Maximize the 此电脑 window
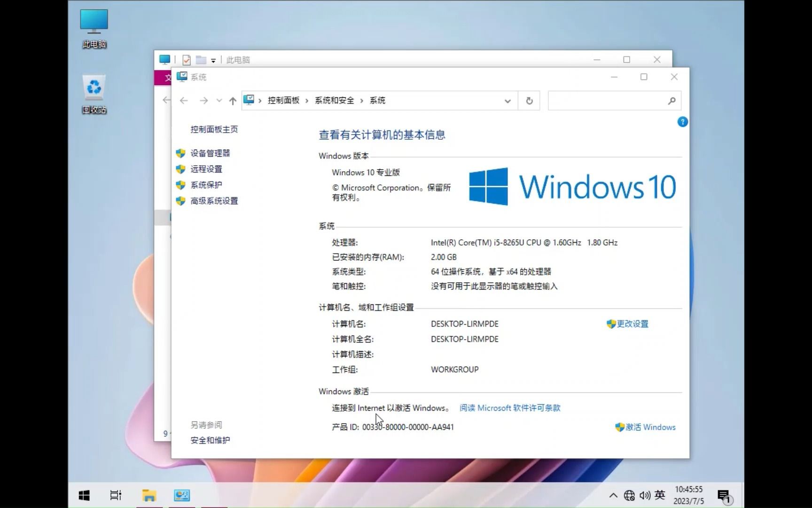Image resolution: width=812 pixels, height=508 pixels. pos(626,60)
